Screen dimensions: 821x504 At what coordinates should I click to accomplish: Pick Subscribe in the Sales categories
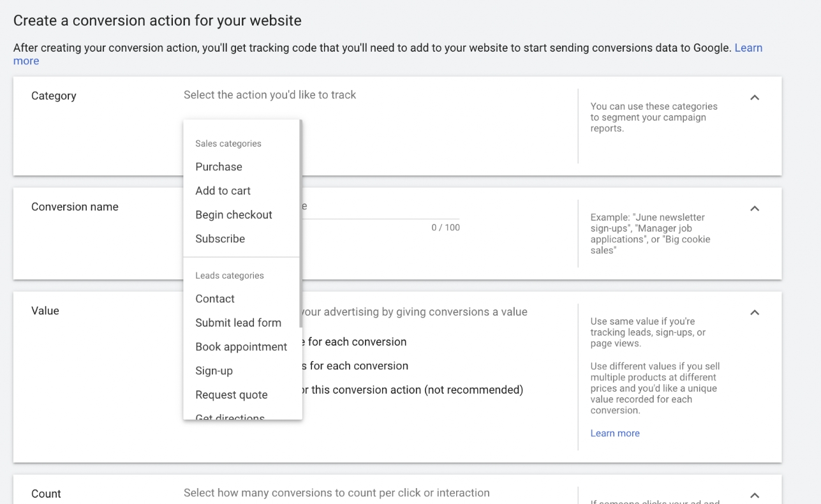[x=220, y=239]
